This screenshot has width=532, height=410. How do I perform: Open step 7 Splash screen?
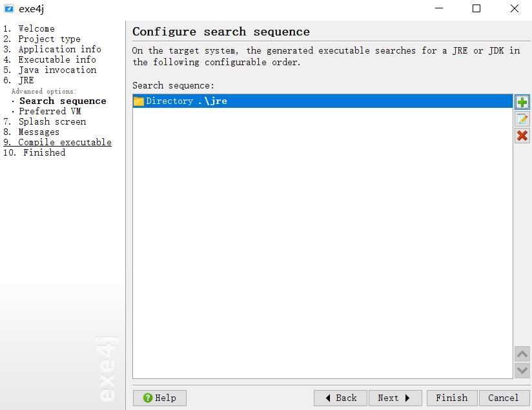45,121
